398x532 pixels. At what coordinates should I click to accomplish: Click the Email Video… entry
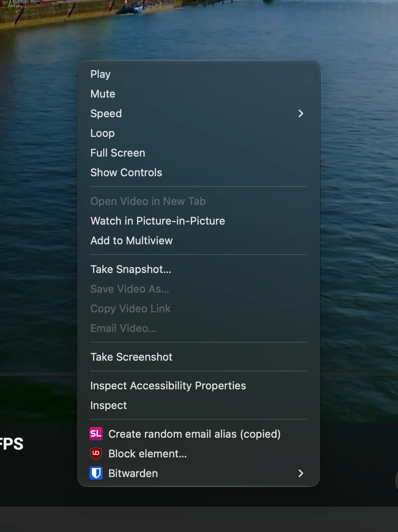(x=199, y=328)
